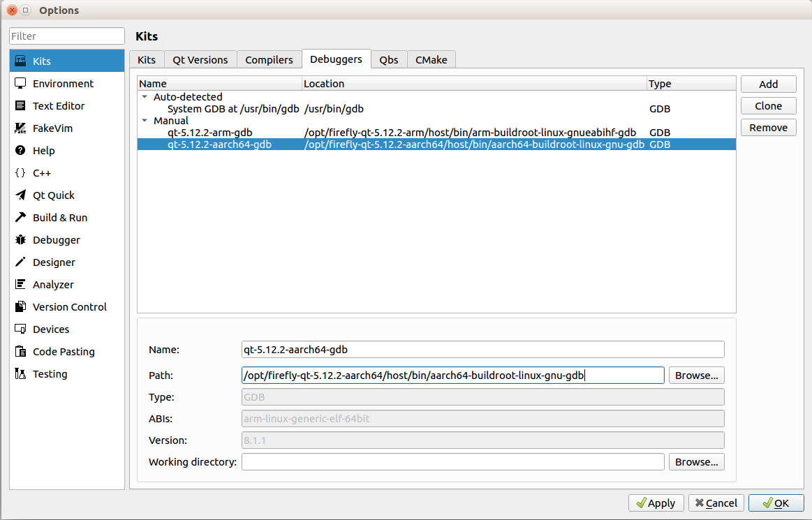Open the Debugger bug icon
812x520 pixels.
20,240
